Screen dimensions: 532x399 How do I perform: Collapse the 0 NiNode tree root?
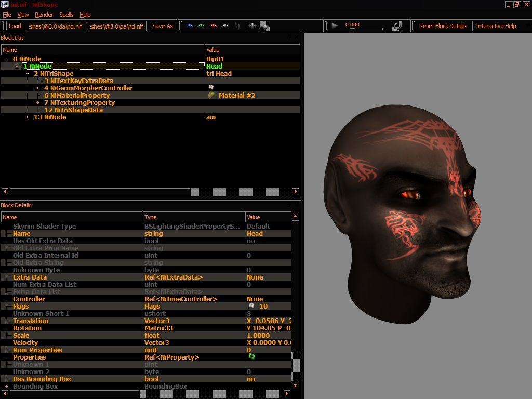(6, 59)
